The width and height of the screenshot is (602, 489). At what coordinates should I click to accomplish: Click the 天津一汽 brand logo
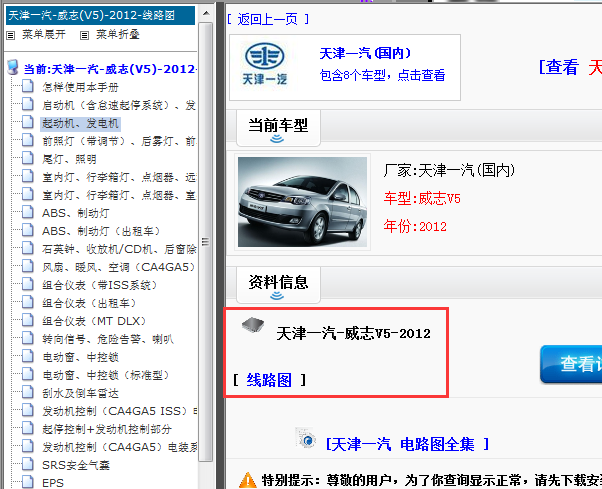(265, 64)
